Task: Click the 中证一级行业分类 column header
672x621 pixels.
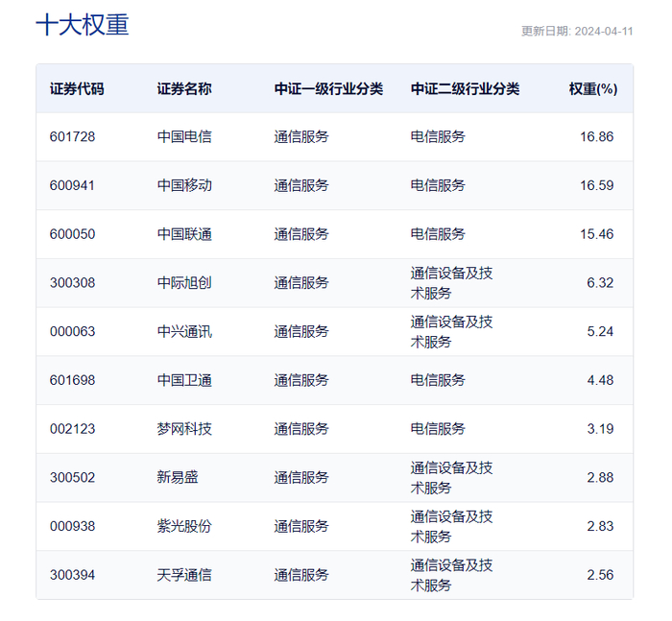Action: pyautogui.click(x=328, y=88)
